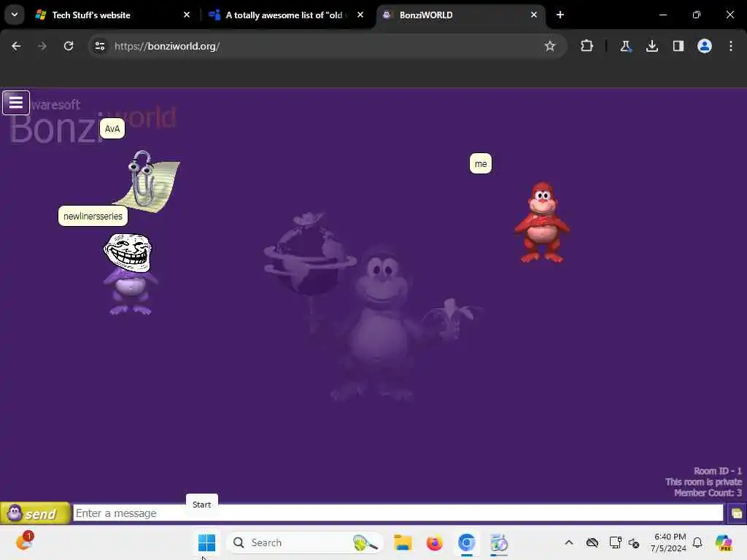Click the 'Room ID - 1' text
Screen dimensions: 747x560
[718, 471]
